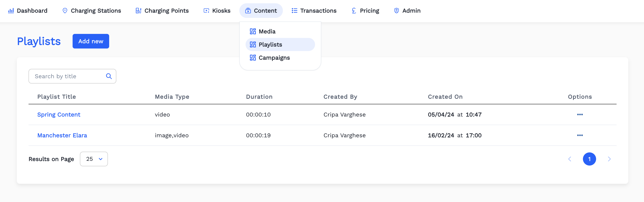Click the Admin shield icon
Screen dimensions: 644x202
pyautogui.click(x=396, y=11)
